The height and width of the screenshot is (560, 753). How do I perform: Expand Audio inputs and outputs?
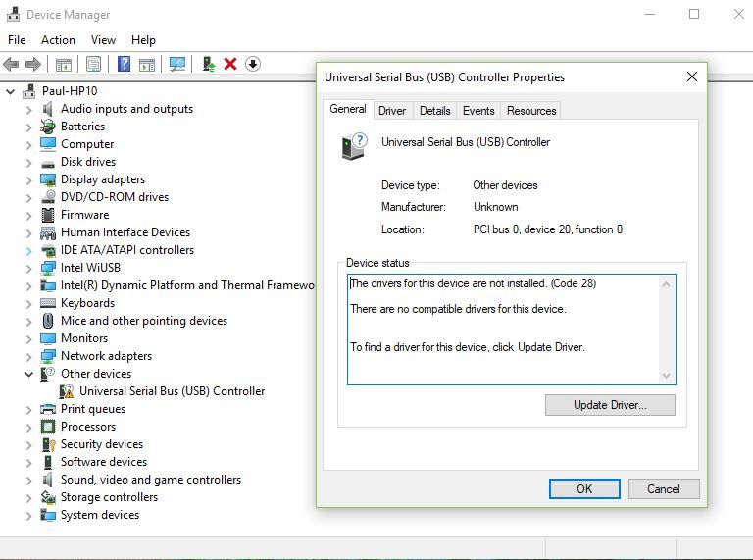[x=28, y=110]
